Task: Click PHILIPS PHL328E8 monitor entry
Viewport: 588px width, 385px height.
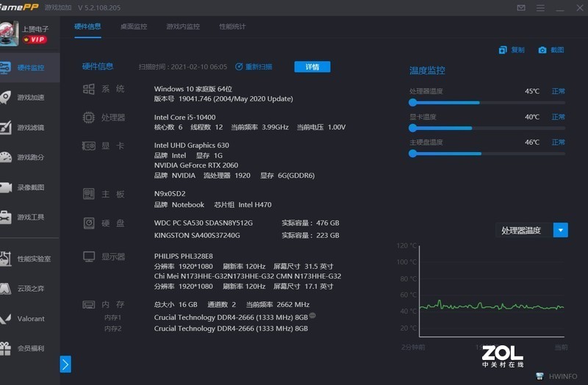Action: click(x=183, y=256)
